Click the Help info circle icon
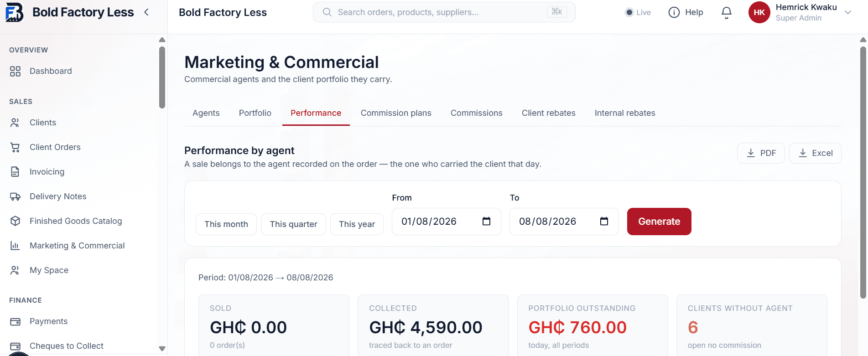Image resolution: width=868 pixels, height=356 pixels. point(674,12)
